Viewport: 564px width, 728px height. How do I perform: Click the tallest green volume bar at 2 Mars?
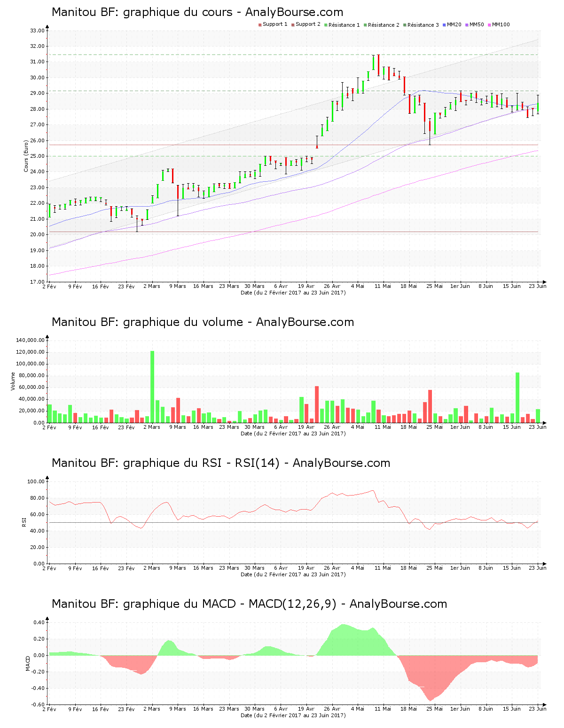[152, 387]
